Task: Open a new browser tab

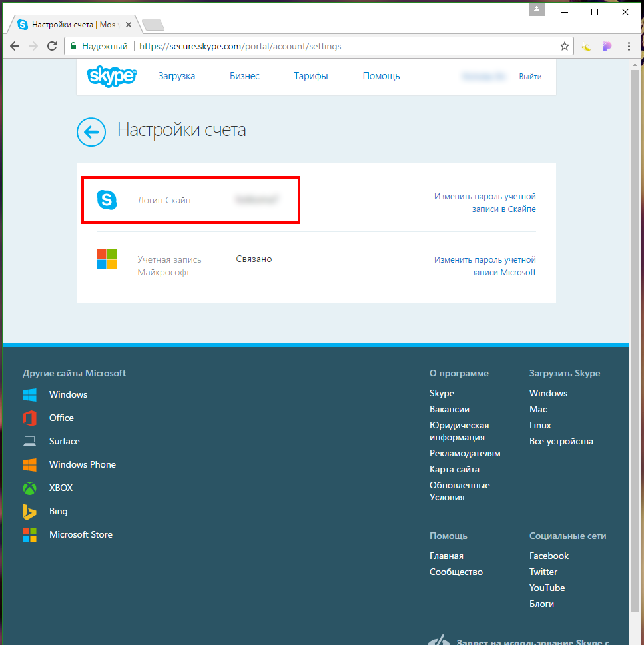Action: [153, 25]
